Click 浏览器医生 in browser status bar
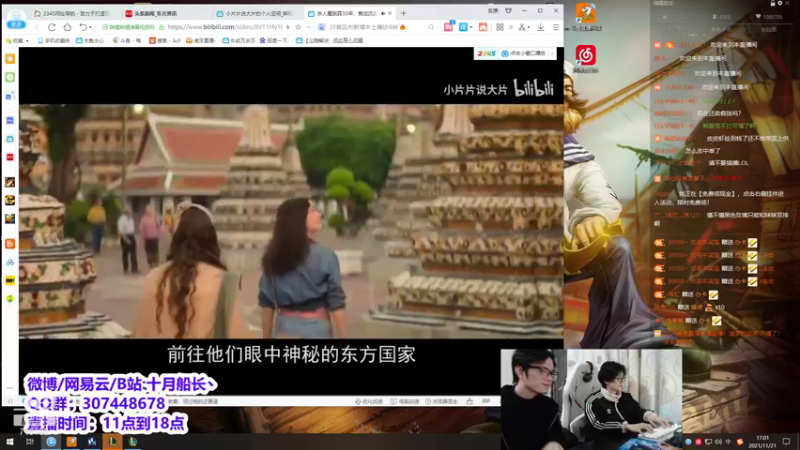The image size is (800, 450). coord(442,402)
